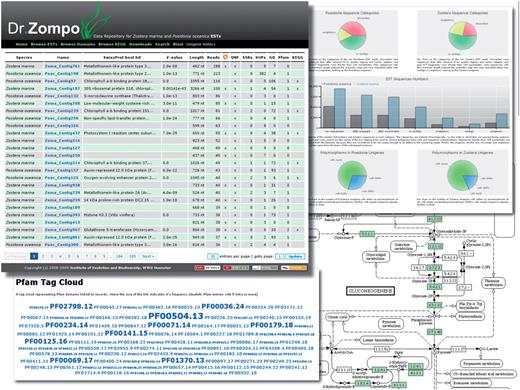
Task: Open contig link in 14 kDa proline-rich protein row
Action: click(x=62, y=200)
